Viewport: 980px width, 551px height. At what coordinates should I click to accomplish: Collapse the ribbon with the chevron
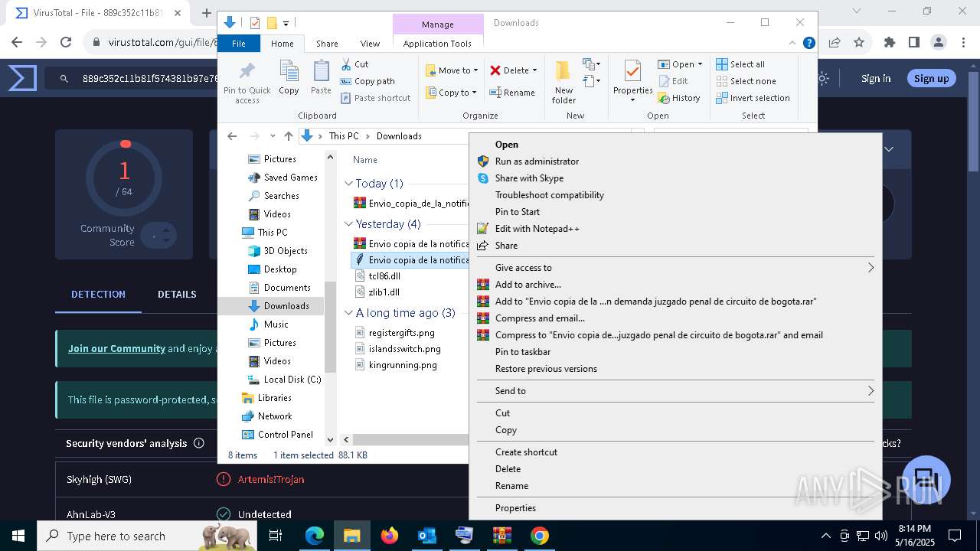coord(793,44)
